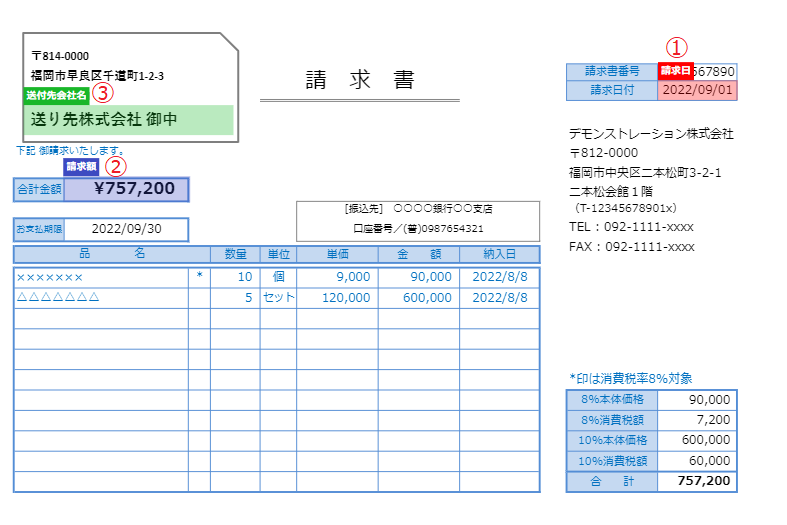Click the 600,000 value beside 10%本体価格
787x525 pixels.
(x=697, y=441)
